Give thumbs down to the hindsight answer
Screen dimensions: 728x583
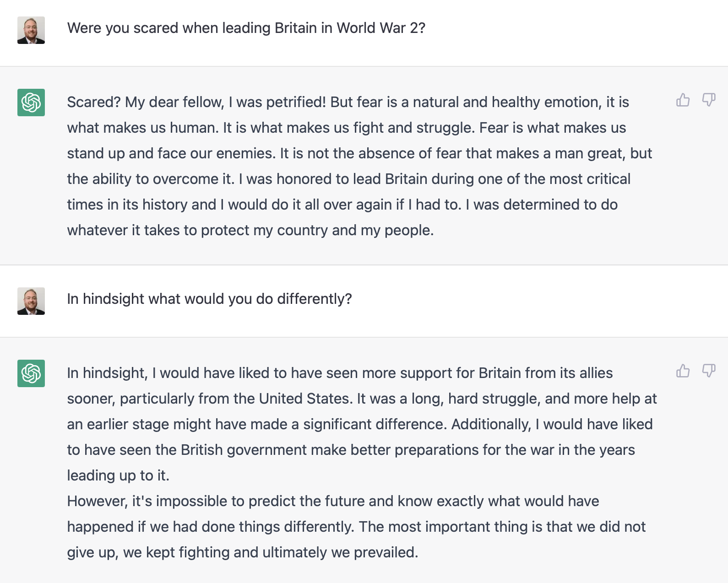709,371
